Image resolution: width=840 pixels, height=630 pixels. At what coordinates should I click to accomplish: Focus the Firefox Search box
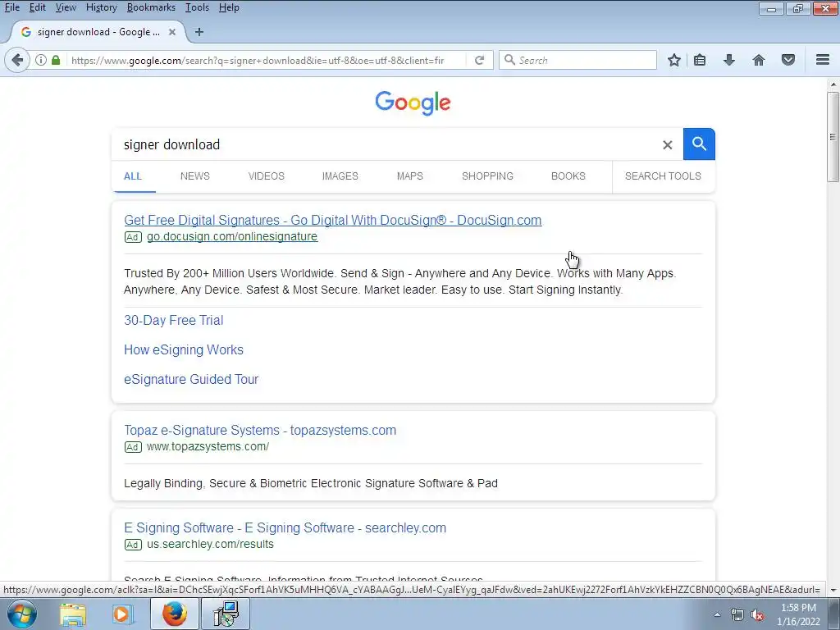(577, 60)
